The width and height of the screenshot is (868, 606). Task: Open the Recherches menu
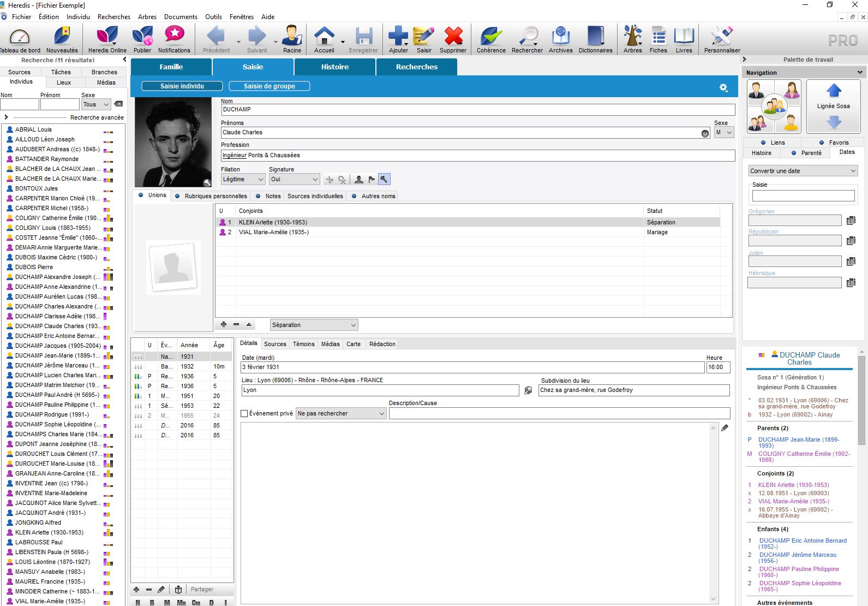[114, 17]
